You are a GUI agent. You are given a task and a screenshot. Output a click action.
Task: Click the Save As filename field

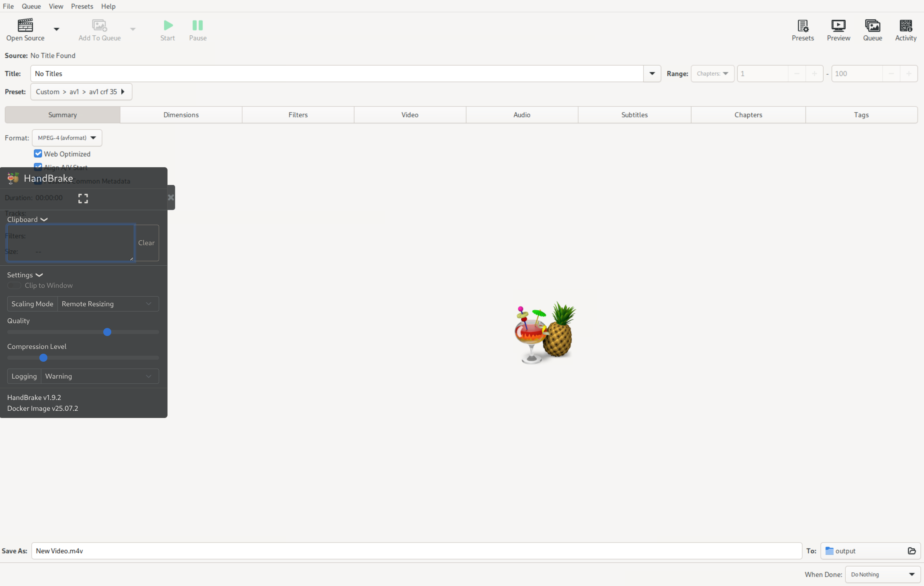416,551
